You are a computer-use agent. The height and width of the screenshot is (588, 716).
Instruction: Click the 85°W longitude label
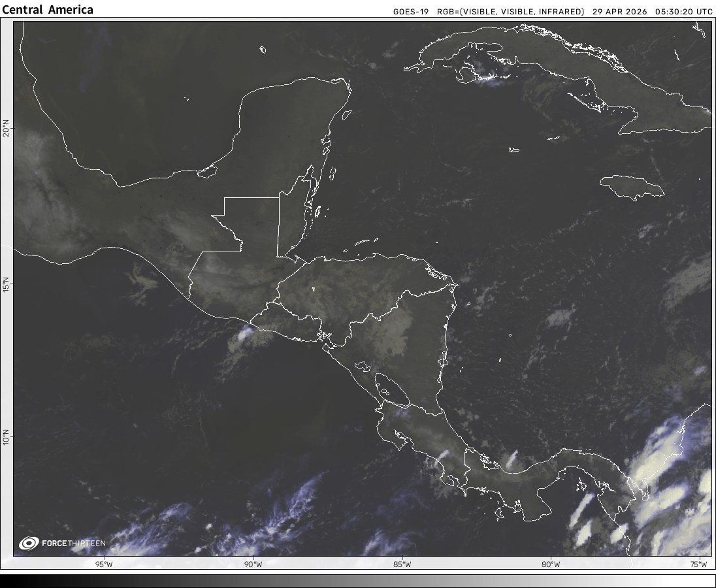(402, 564)
